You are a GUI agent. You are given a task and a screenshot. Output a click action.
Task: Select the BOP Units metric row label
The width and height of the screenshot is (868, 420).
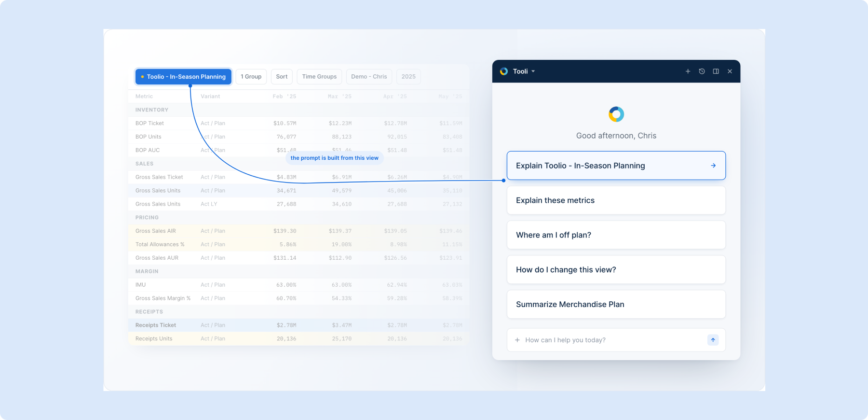(x=149, y=137)
